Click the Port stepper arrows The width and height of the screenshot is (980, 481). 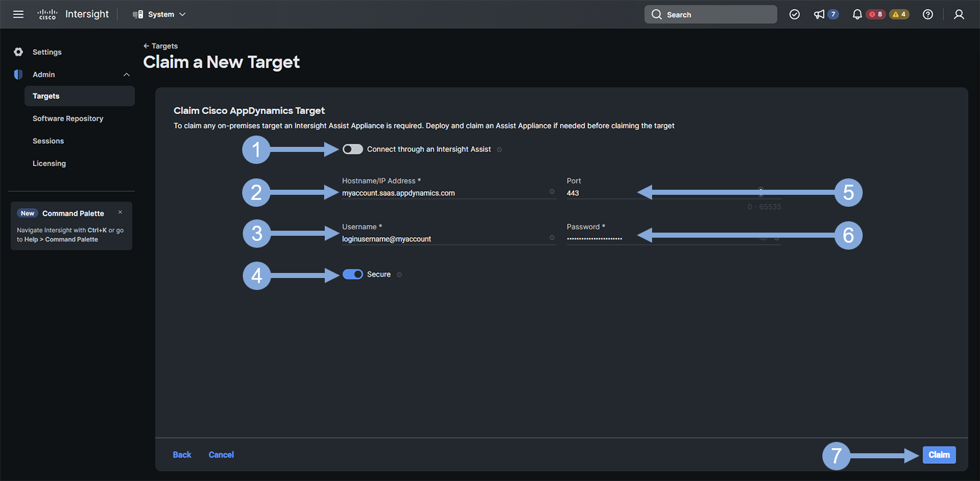click(761, 192)
